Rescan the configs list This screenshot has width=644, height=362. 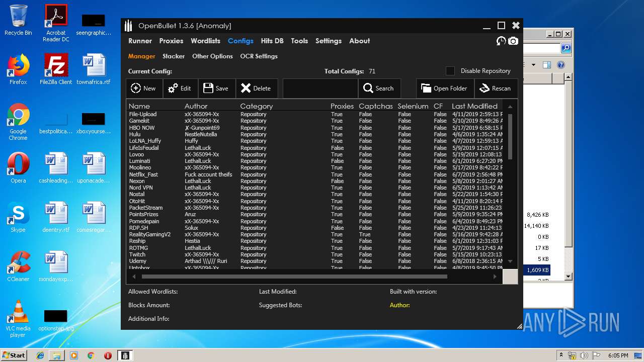[496, 88]
